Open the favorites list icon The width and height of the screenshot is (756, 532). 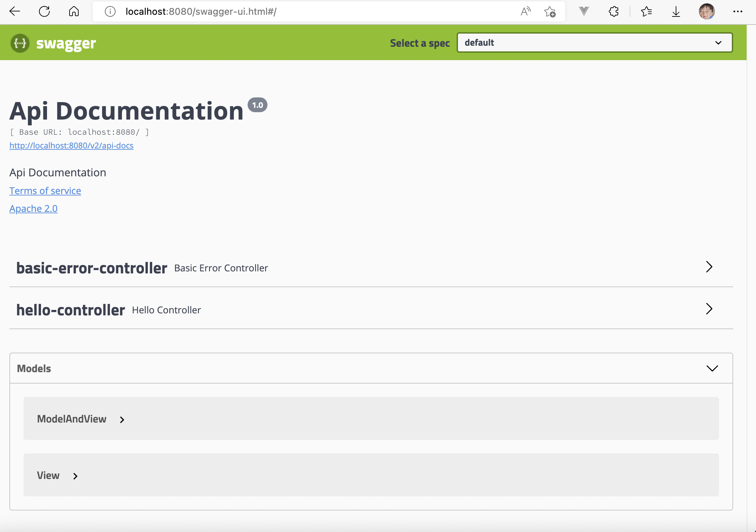(x=646, y=12)
